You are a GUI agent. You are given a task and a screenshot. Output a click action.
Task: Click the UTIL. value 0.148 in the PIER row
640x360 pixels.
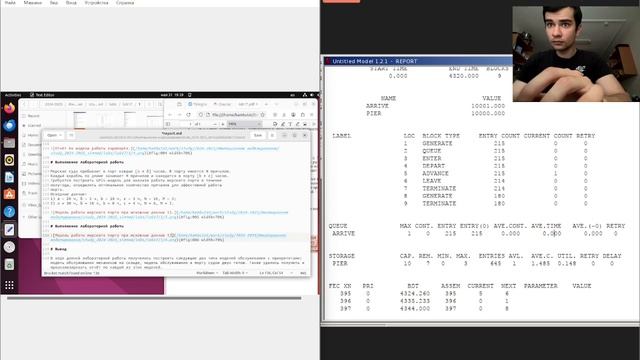pyautogui.click(x=567, y=263)
